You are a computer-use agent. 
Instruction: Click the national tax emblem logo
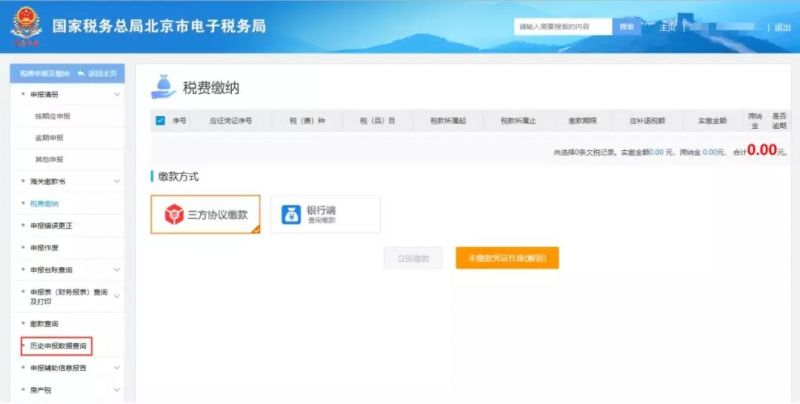click(x=26, y=26)
